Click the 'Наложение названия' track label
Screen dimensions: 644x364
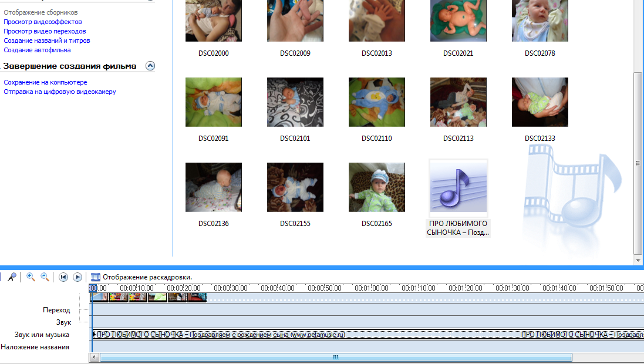[35, 347]
